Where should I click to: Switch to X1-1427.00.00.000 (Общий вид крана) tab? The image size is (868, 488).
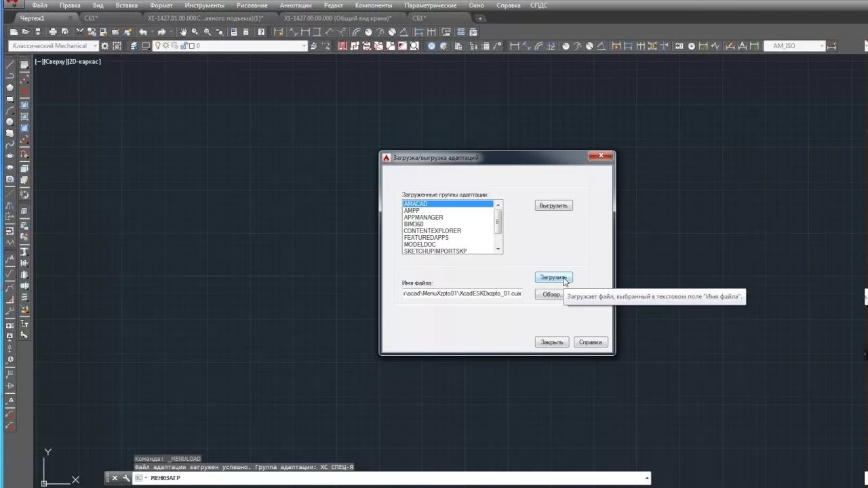click(x=338, y=18)
